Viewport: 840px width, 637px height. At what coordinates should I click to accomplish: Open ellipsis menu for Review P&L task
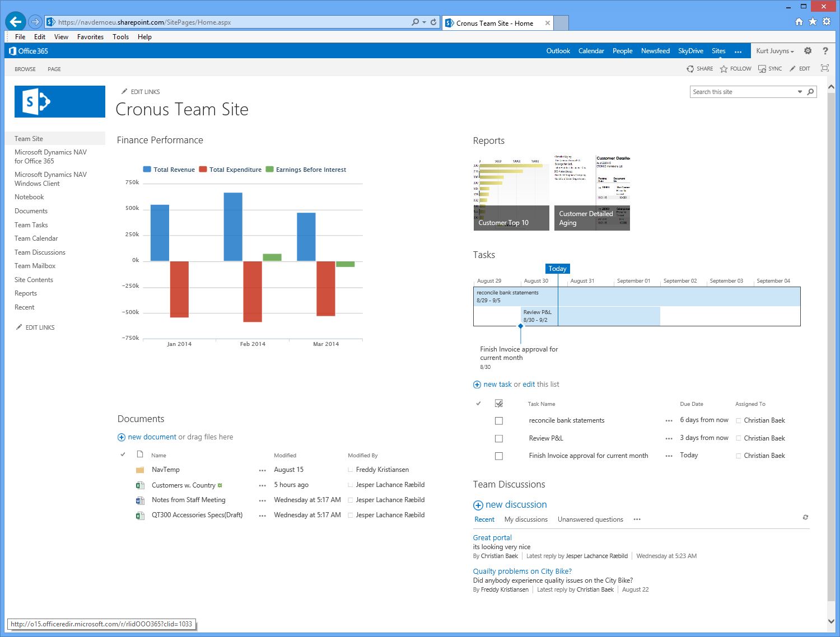pos(669,439)
